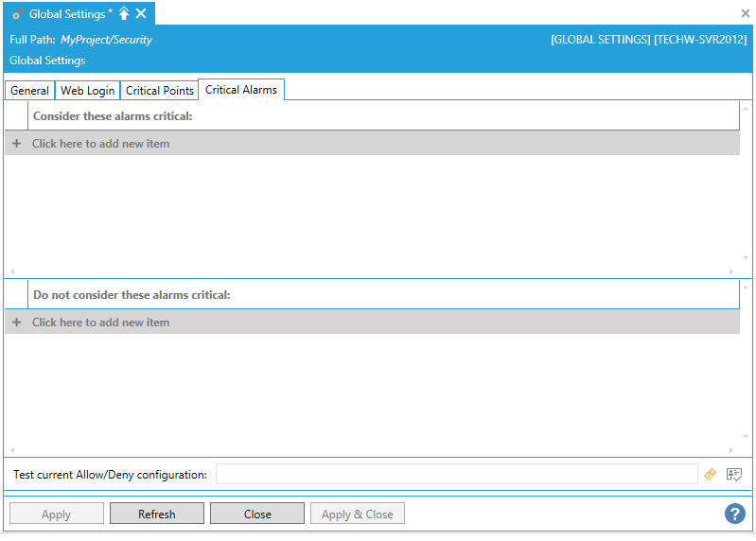The width and height of the screenshot is (756, 541).
Task: Open help via the blue question mark
Action: [x=735, y=514]
